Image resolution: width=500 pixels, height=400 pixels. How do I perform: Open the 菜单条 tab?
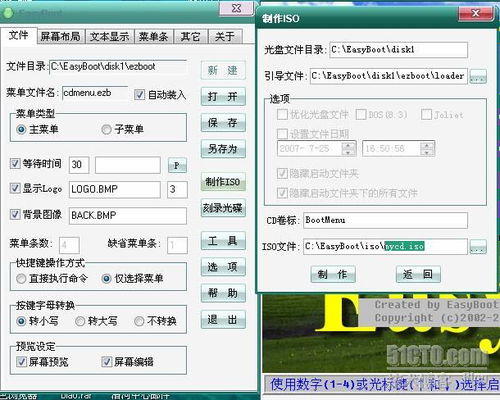point(153,36)
